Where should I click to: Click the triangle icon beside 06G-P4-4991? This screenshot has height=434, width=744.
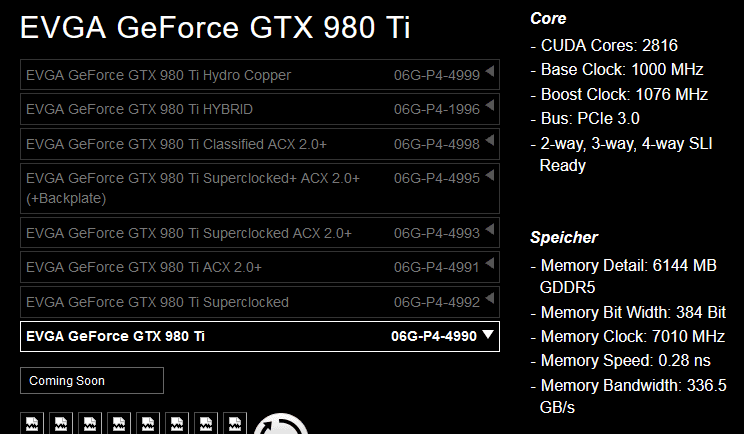(x=489, y=266)
